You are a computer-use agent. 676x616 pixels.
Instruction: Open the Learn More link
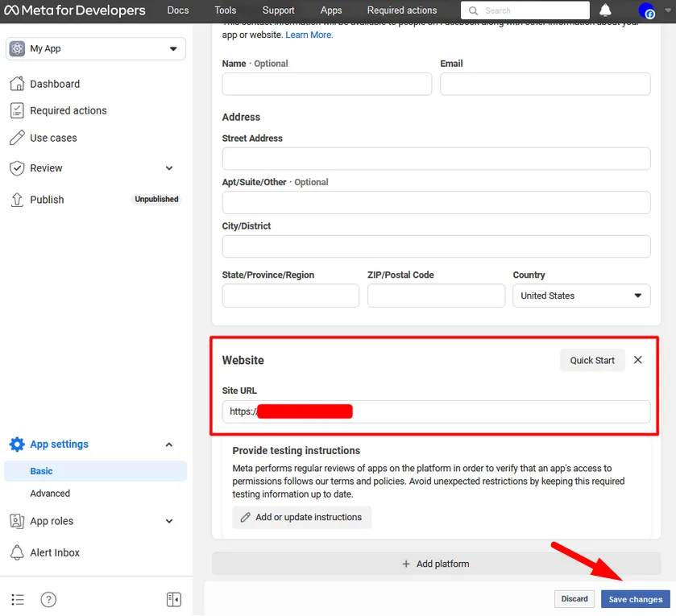(x=309, y=35)
